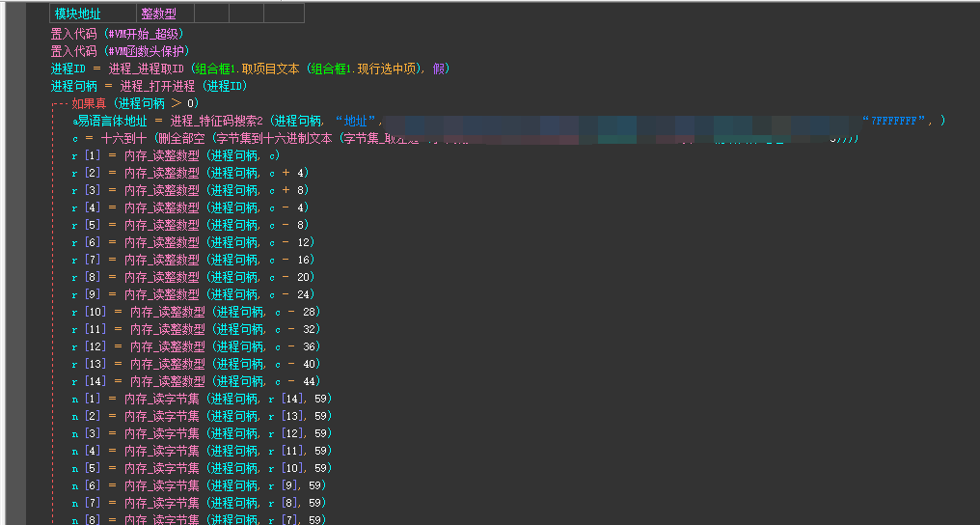Click the 整数型 type cell in table
This screenshot has width=980, height=525.
158,14
